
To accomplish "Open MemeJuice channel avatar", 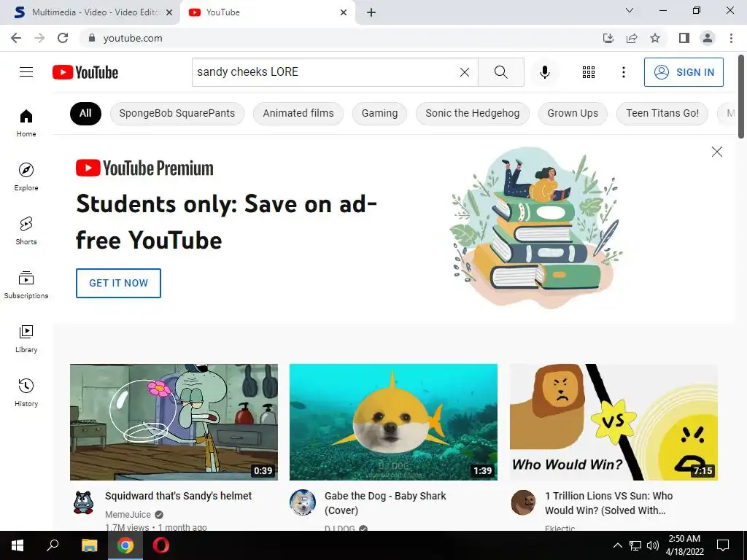I will click(84, 502).
